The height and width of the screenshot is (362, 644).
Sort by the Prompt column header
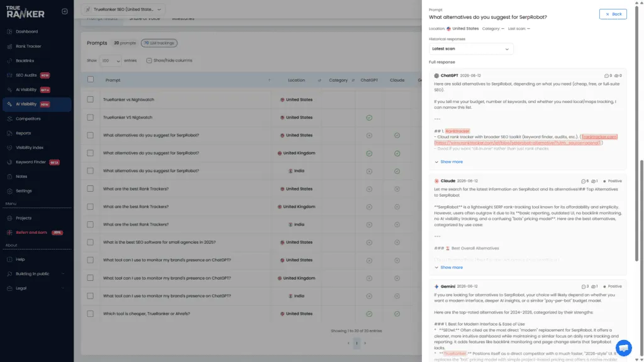(x=113, y=80)
